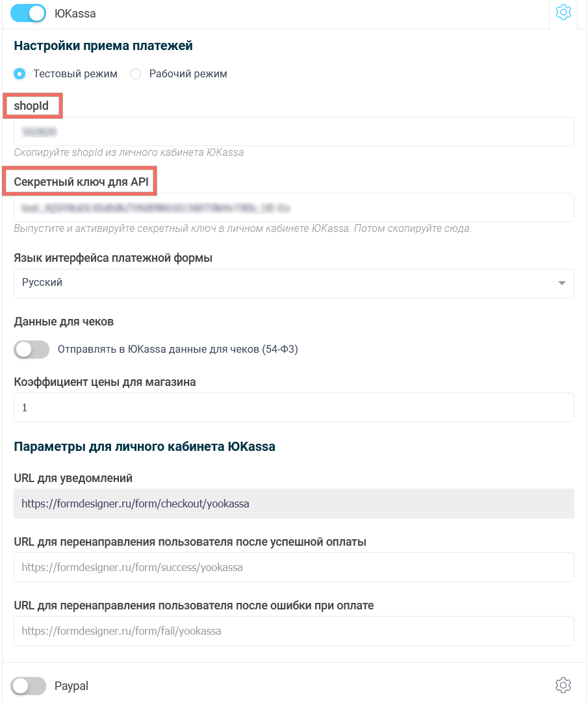Click the URL для уведомлений field

294,503
